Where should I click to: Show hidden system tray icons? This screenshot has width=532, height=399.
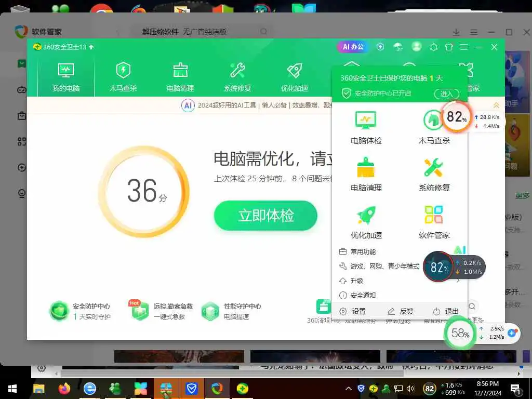click(349, 389)
